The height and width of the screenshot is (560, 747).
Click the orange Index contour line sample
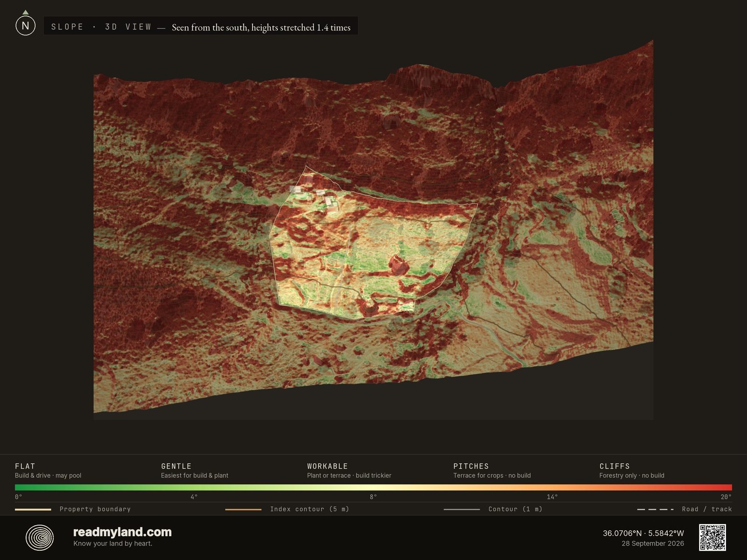[x=243, y=510]
